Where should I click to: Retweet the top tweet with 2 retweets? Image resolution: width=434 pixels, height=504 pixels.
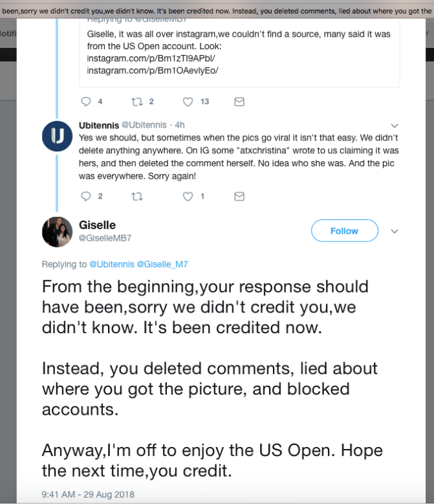[136, 102]
